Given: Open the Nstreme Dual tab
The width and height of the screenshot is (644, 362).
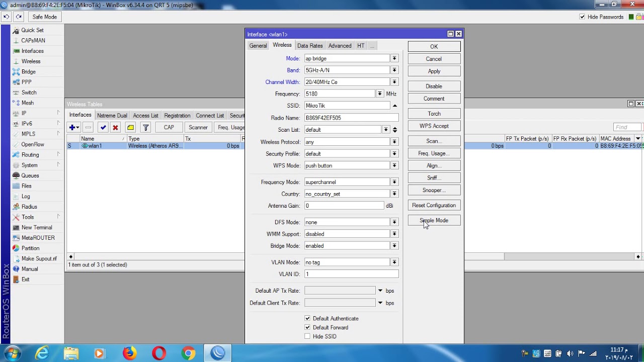Looking at the screenshot, I should [112, 116].
